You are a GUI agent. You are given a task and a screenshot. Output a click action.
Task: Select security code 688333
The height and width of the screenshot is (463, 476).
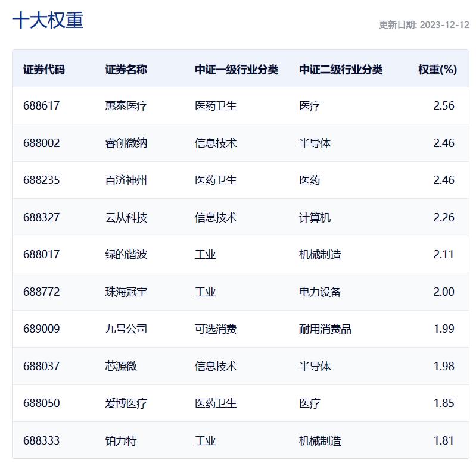[42, 440]
